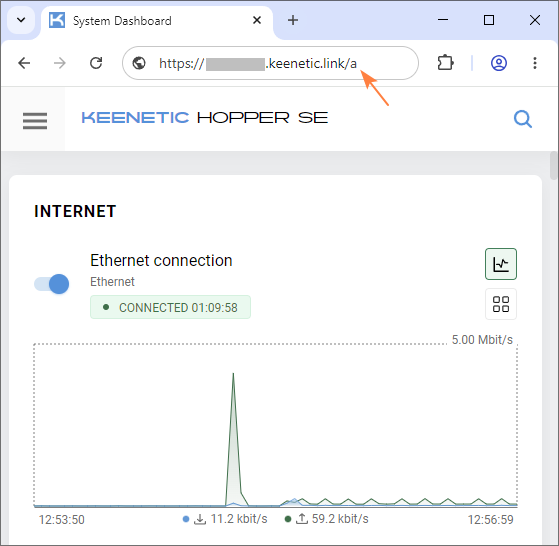Click the CONNECTED status badge
Viewport: 559px width, 546px height.
pyautogui.click(x=170, y=307)
